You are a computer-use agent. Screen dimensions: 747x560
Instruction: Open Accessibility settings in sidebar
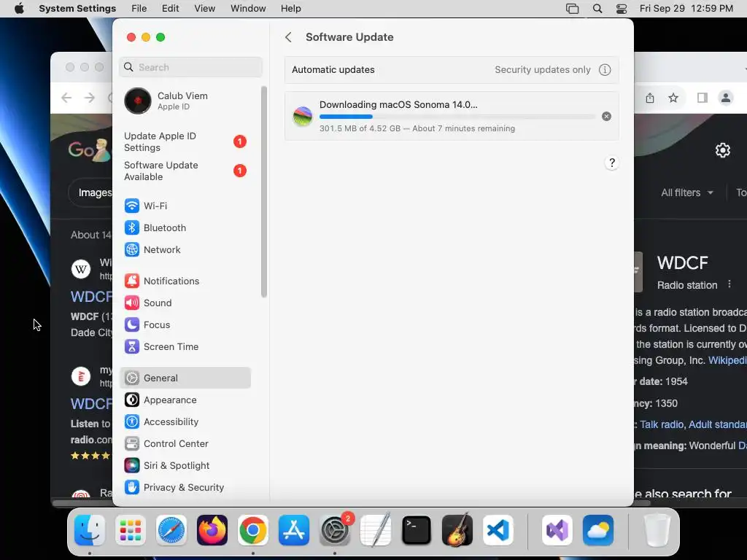[185, 422]
